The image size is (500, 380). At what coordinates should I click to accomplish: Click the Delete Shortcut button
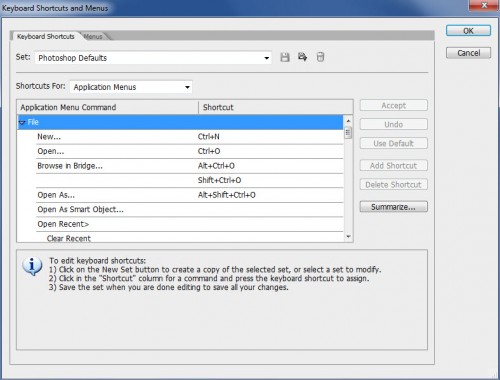(x=394, y=185)
